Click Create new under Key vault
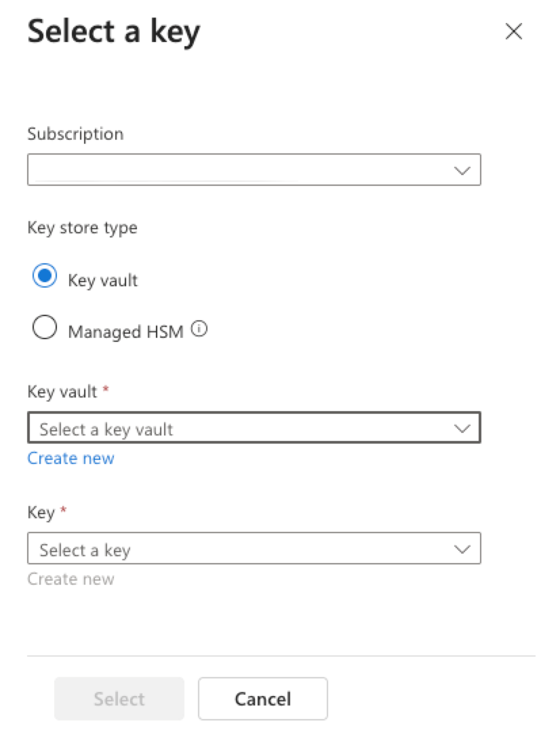560x753 pixels. pyautogui.click(x=71, y=458)
